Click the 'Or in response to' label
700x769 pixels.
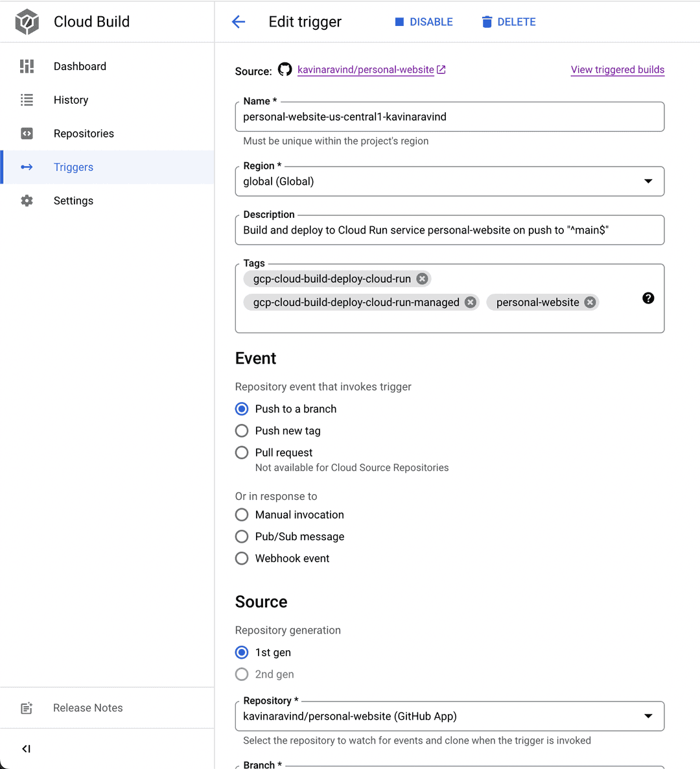[x=276, y=496]
